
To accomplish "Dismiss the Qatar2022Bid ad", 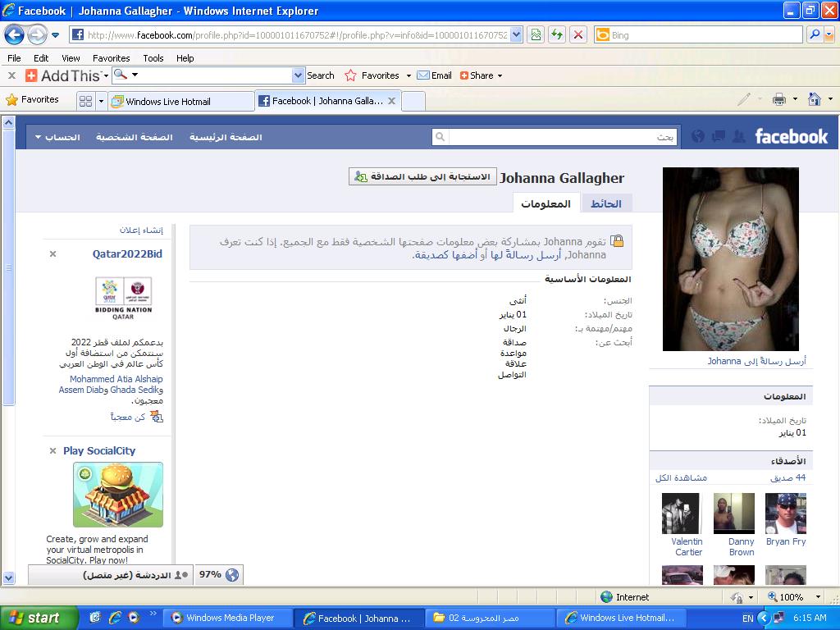I will click(52, 254).
